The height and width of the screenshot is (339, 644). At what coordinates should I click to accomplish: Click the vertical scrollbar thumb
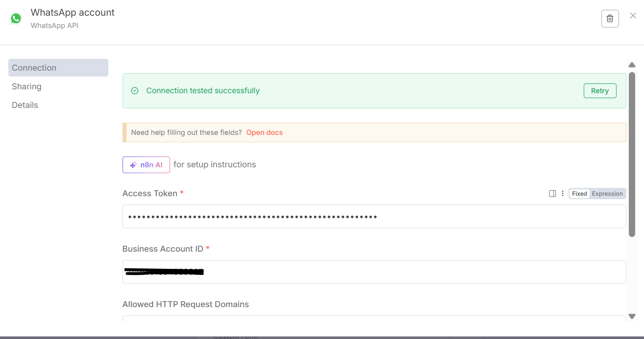[632, 154]
